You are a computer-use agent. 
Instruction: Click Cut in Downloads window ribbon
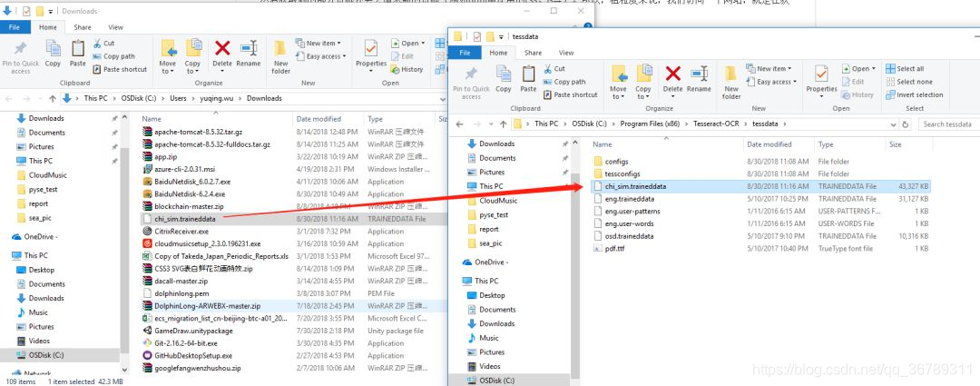103,44
